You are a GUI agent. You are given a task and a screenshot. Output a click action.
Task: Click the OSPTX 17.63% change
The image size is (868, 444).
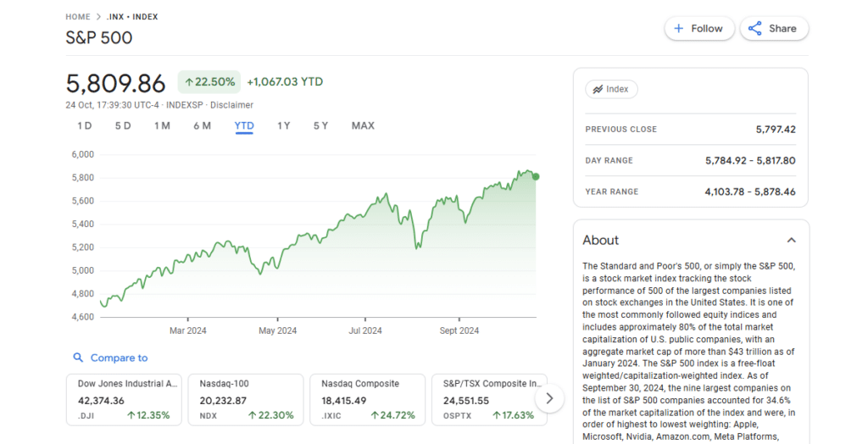513,415
